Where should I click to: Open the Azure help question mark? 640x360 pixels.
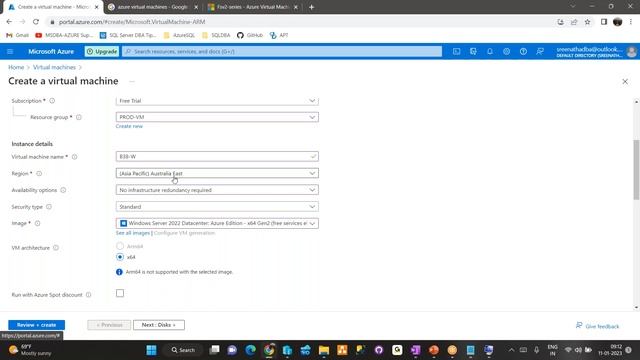523,51
